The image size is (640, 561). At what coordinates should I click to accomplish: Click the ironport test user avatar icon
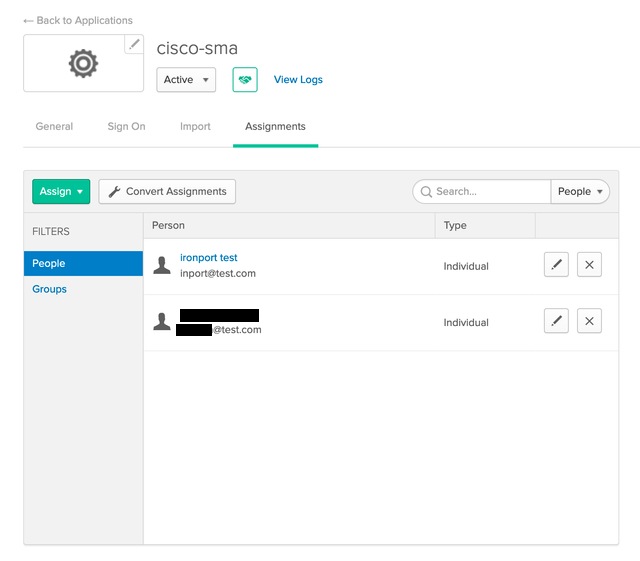point(162,265)
